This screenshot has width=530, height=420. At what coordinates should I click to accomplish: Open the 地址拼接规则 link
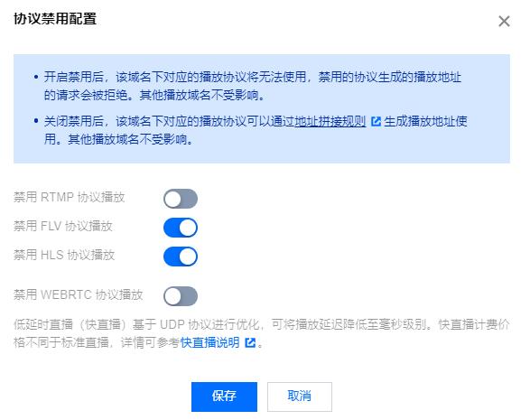pos(330,121)
